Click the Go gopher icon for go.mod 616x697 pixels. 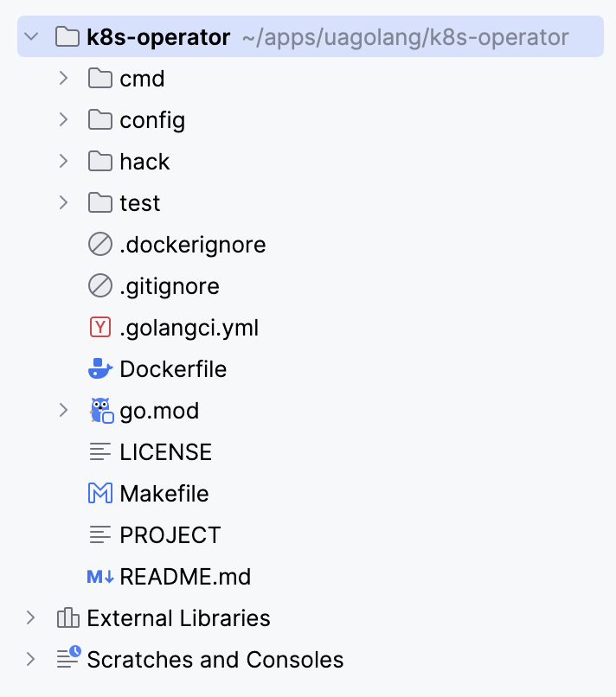pyautogui.click(x=101, y=410)
